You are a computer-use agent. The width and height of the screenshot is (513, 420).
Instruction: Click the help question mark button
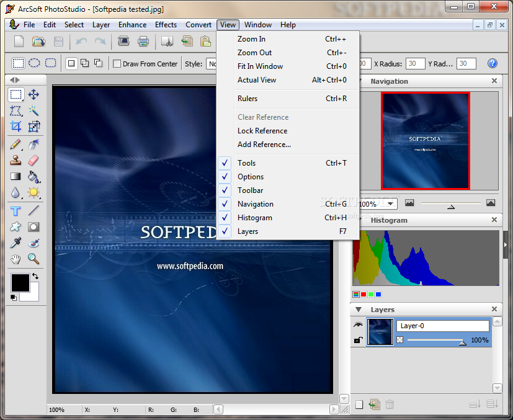492,63
